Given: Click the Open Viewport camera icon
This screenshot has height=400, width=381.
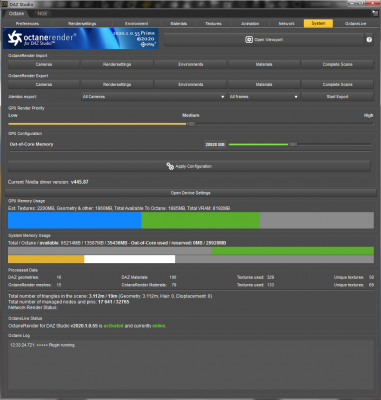Looking at the screenshot, I should (x=249, y=40).
